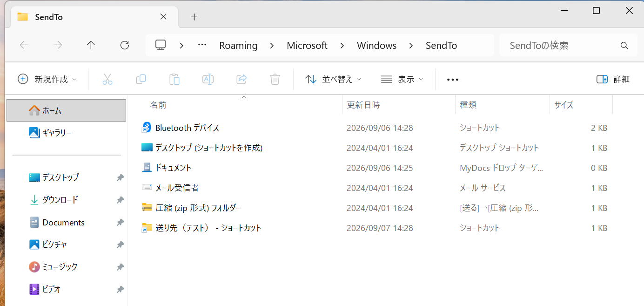The width and height of the screenshot is (644, 306).
Task: Click the メール受信者 envelope icon
Action: (x=147, y=188)
